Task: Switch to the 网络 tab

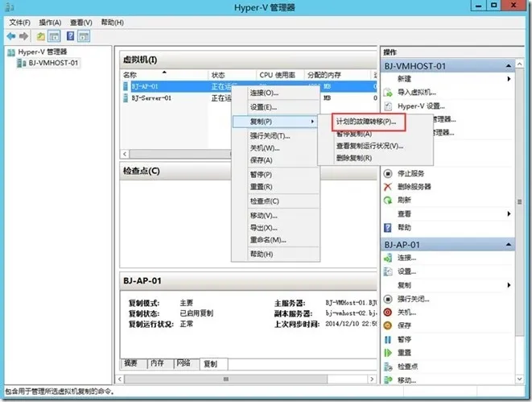Action: tap(186, 363)
